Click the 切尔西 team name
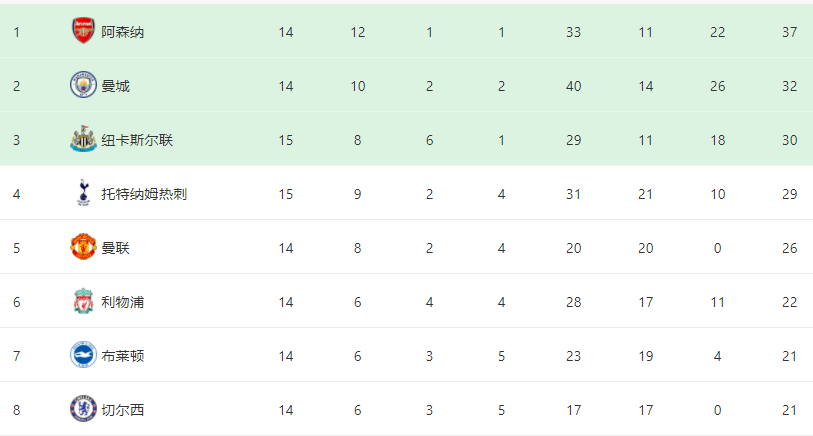 tap(122, 410)
